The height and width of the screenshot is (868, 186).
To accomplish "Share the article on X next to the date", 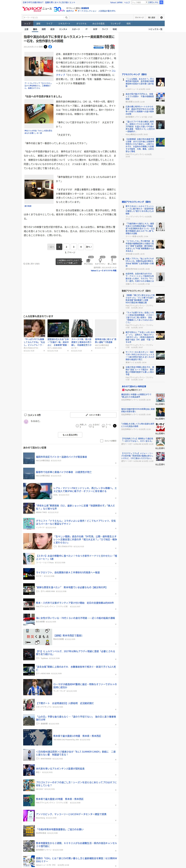I will point(46,47).
